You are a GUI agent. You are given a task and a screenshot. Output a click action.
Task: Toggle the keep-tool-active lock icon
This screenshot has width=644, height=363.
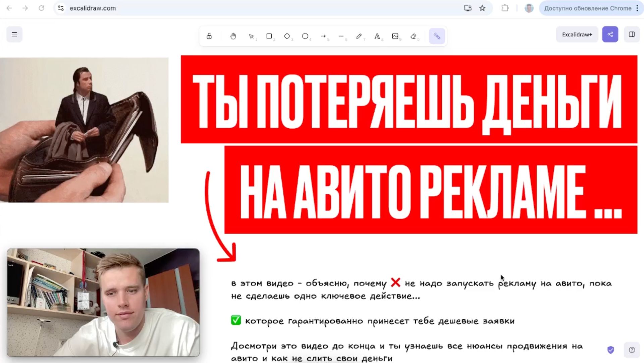click(209, 36)
